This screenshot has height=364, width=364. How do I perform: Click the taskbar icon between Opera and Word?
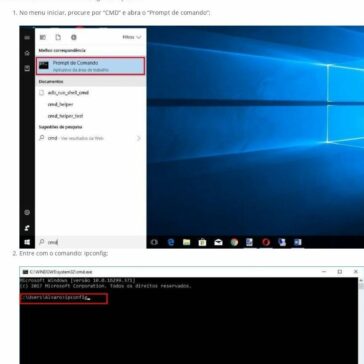(282, 242)
